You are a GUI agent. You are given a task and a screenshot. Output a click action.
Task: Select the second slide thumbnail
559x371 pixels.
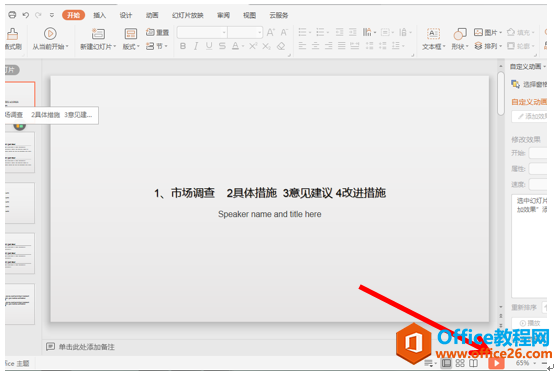[20, 153]
